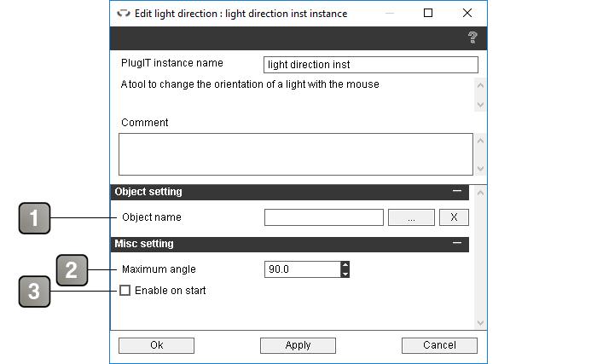
Task: Click the Apply button
Action: [298, 345]
